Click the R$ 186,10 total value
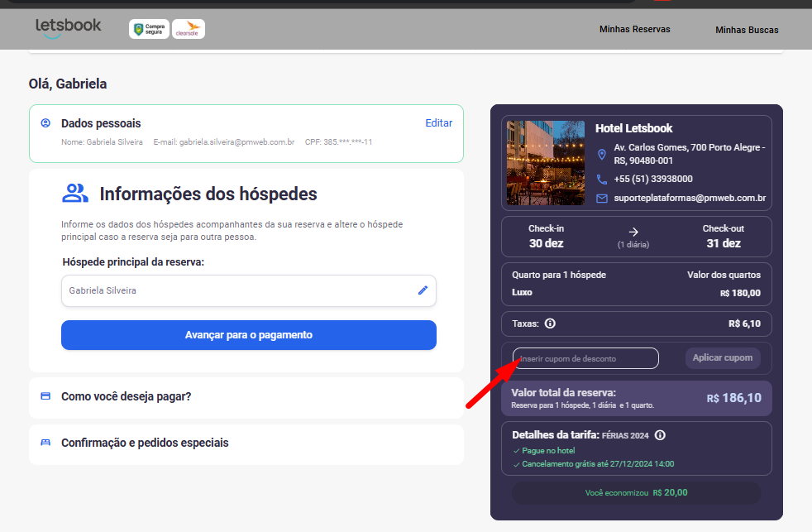Image resolution: width=812 pixels, height=532 pixels. point(733,398)
